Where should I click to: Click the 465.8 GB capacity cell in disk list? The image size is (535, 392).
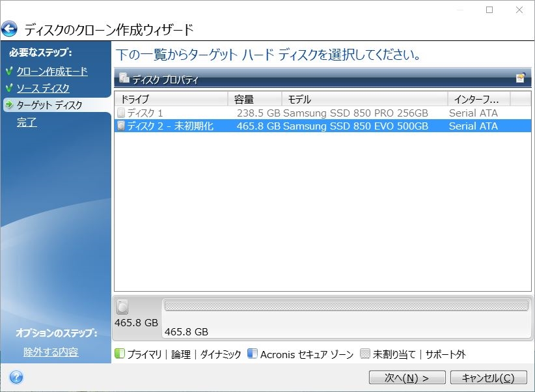point(258,126)
